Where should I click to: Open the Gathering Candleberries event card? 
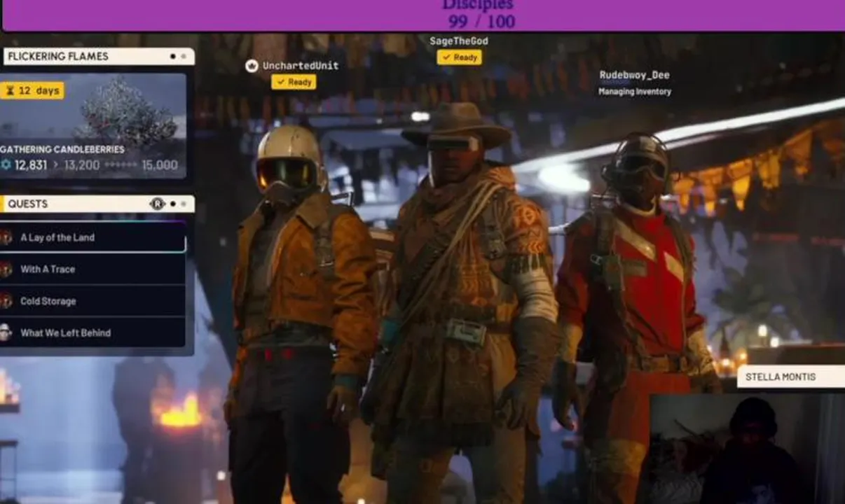(92, 126)
